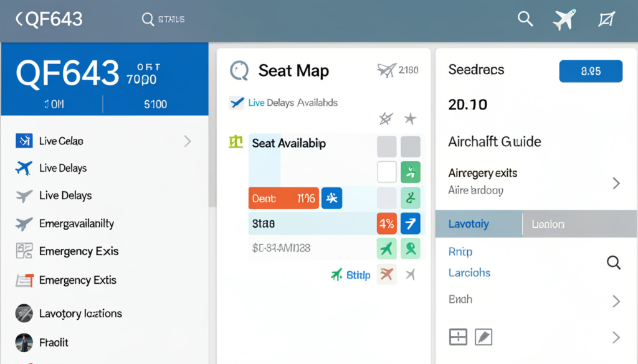
Task: Select the airplane icon in the top bar
Action: click(x=564, y=19)
